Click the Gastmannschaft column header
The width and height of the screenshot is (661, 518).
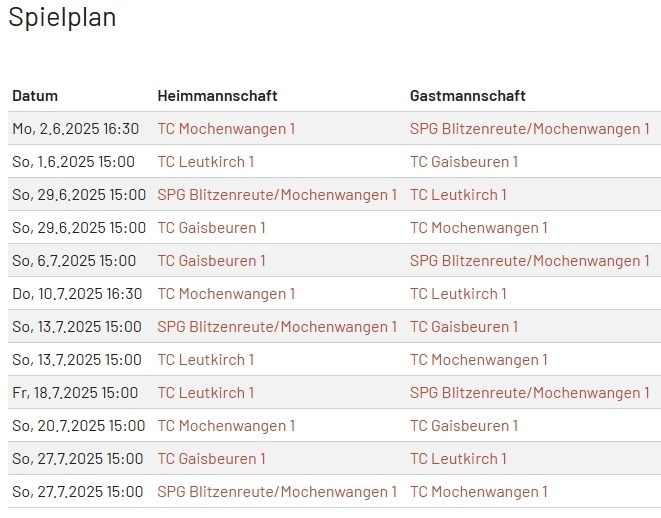pos(467,96)
